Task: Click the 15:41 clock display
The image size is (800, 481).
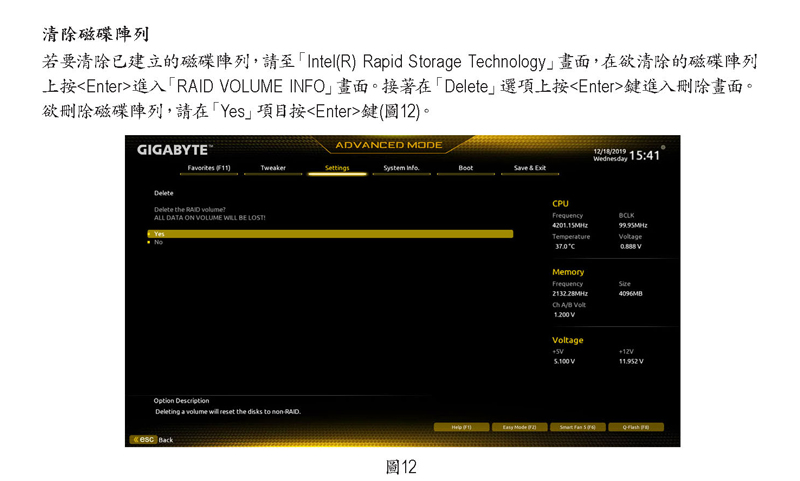Action: [x=646, y=155]
